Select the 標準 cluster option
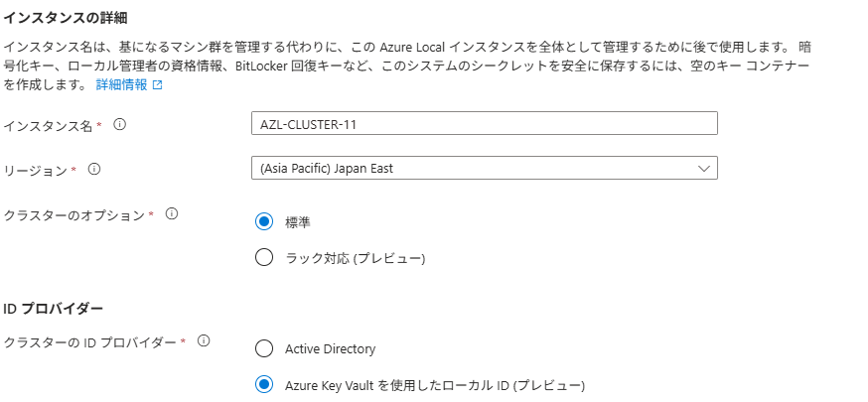This screenshot has width=868, height=402. [x=264, y=221]
